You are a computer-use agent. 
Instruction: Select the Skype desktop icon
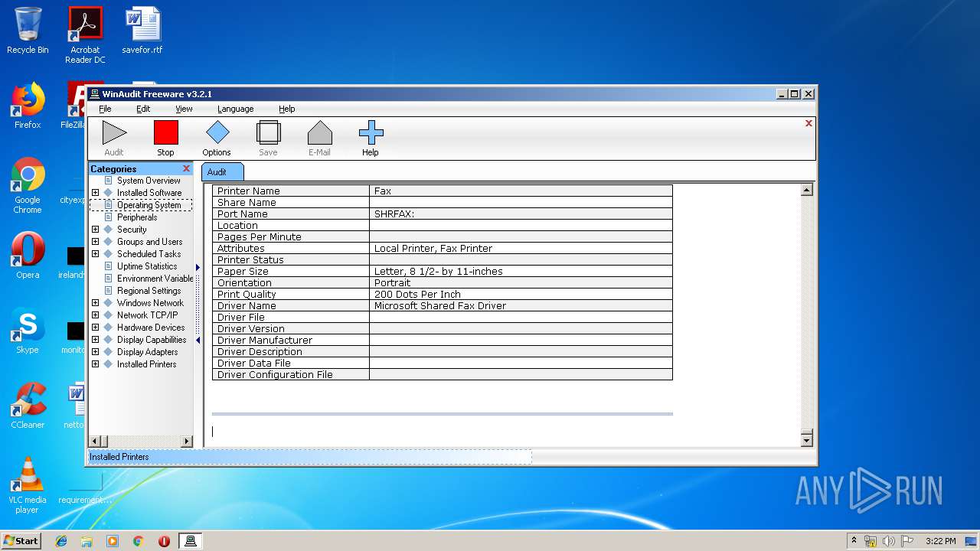28,331
